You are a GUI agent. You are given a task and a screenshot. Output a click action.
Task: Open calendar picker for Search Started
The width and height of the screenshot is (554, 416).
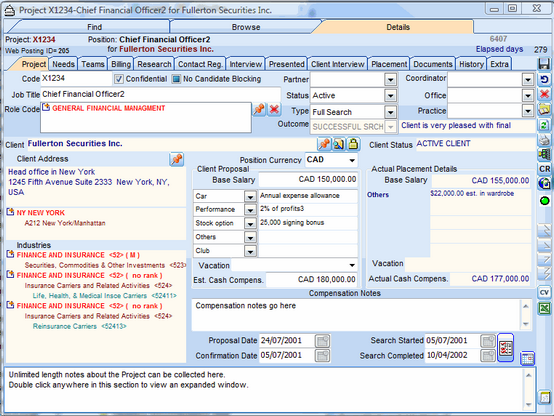tap(488, 341)
